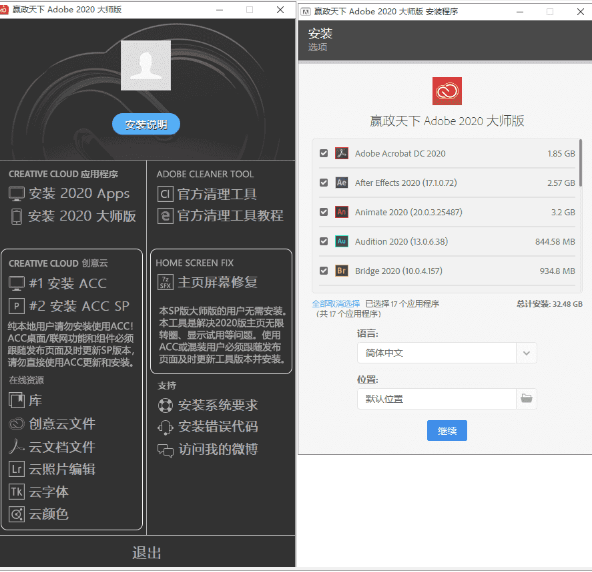Click the 7z SFX icon for 主页屏幕修复
The width and height of the screenshot is (592, 572).
click(x=165, y=282)
